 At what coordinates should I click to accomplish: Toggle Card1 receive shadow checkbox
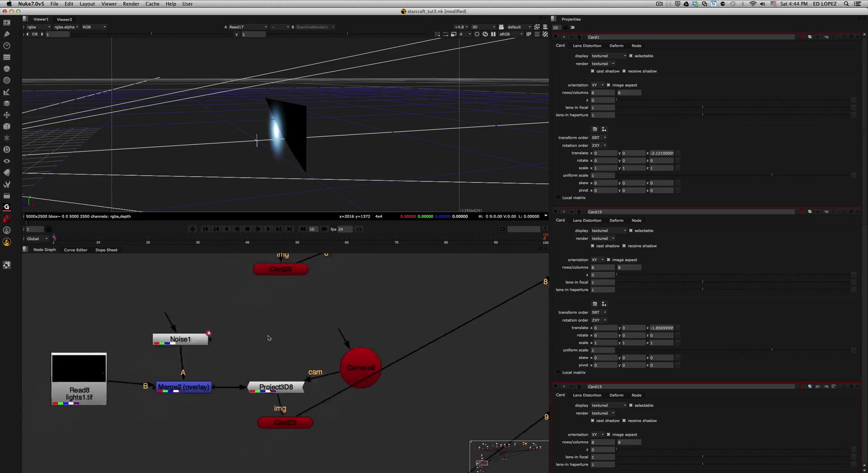point(624,71)
